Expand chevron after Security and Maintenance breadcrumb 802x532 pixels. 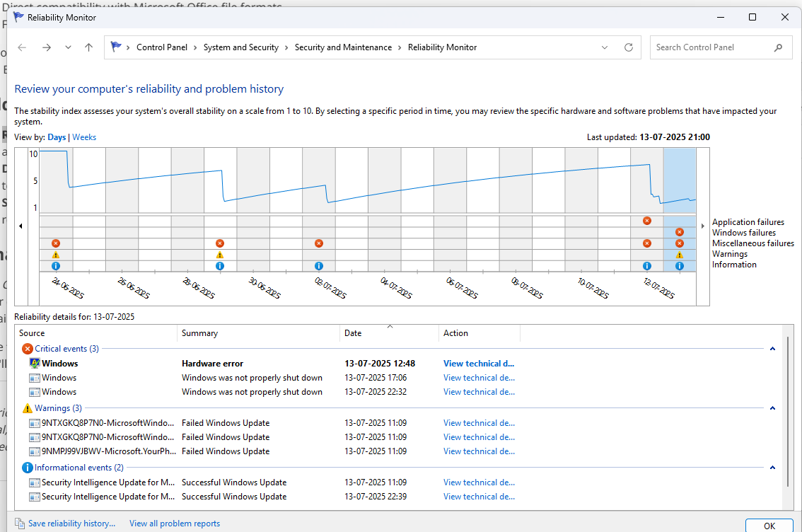coord(400,47)
